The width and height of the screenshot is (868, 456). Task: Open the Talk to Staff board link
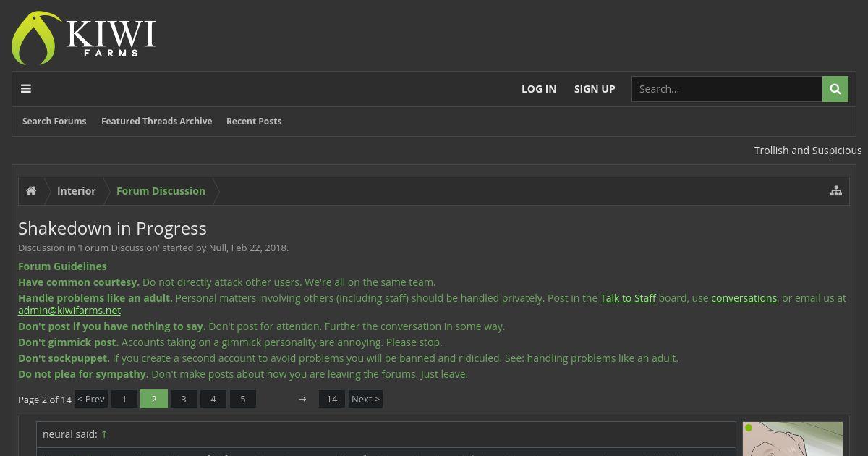628,298
